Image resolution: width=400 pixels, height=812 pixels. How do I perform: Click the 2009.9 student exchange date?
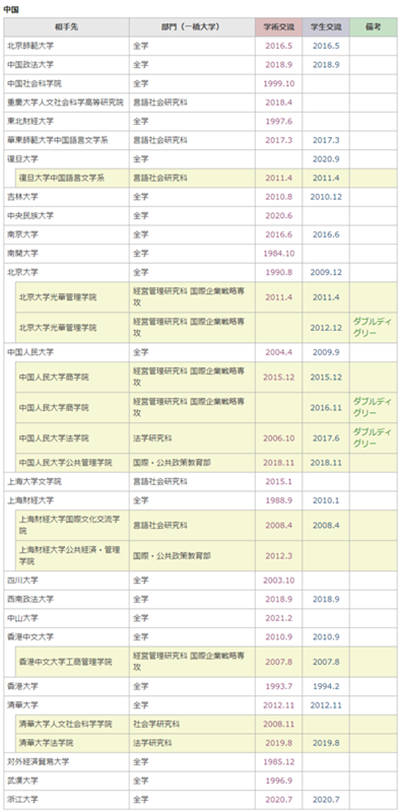coord(326,352)
